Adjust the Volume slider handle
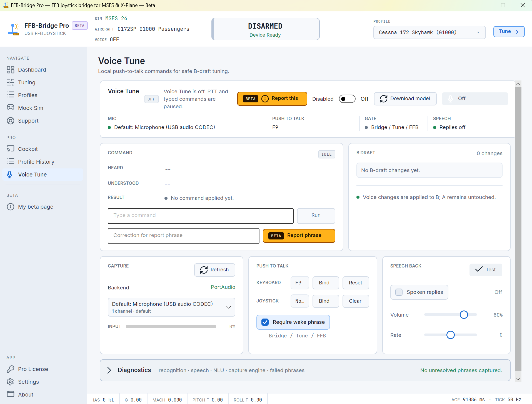532x404 pixels. coord(464,315)
